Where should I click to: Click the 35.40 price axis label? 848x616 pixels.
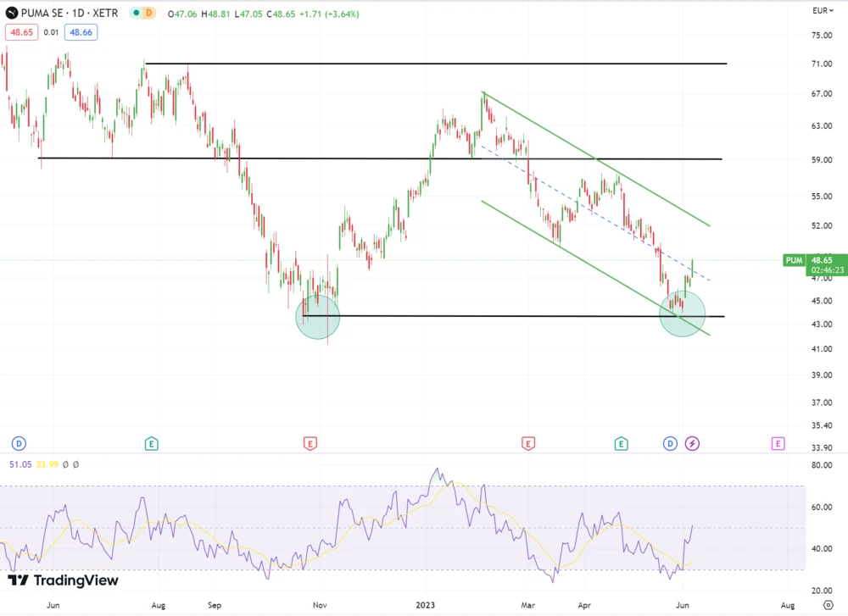(x=822, y=425)
